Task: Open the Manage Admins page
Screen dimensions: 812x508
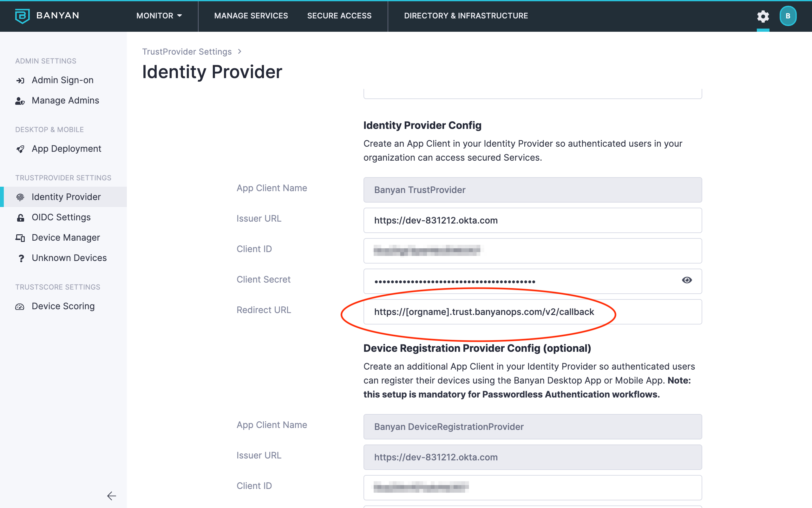Action: (x=65, y=100)
